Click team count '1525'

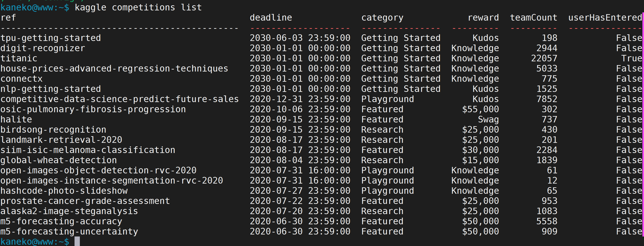(x=547, y=89)
